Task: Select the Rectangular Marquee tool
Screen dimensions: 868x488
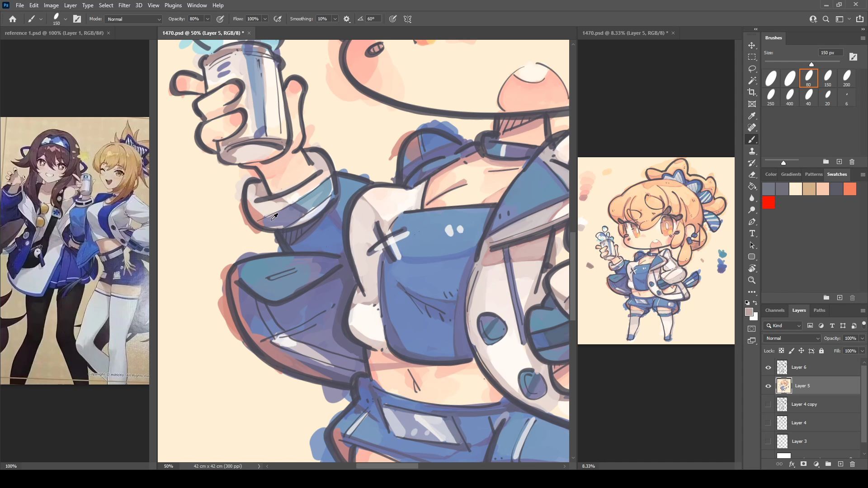Action: (x=752, y=57)
